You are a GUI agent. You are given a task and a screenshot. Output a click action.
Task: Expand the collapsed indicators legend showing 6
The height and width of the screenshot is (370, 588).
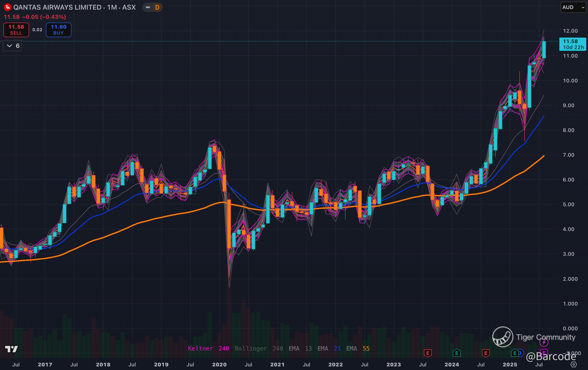click(x=12, y=46)
